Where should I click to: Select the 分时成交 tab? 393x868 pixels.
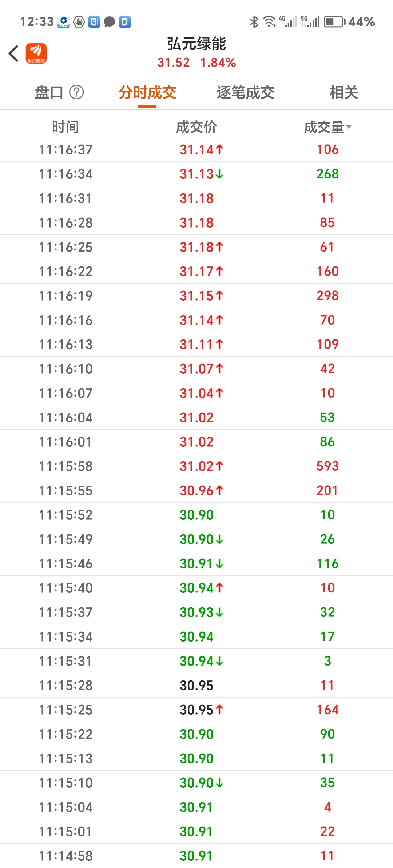[x=147, y=92]
